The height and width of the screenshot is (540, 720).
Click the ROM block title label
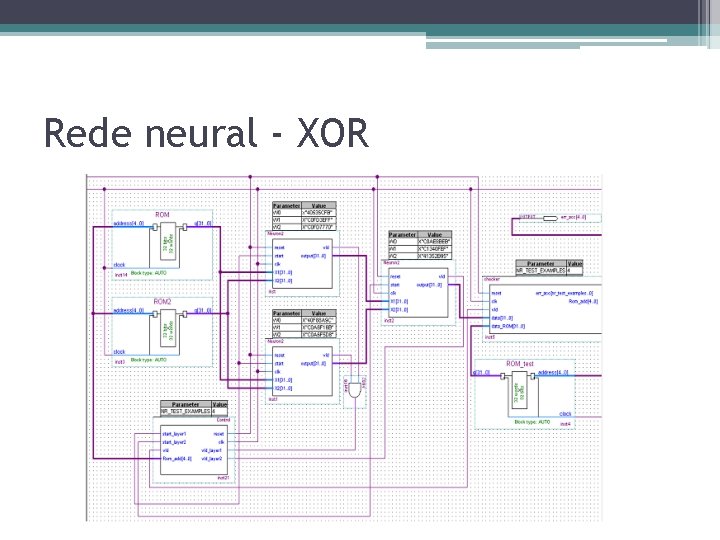point(162,214)
